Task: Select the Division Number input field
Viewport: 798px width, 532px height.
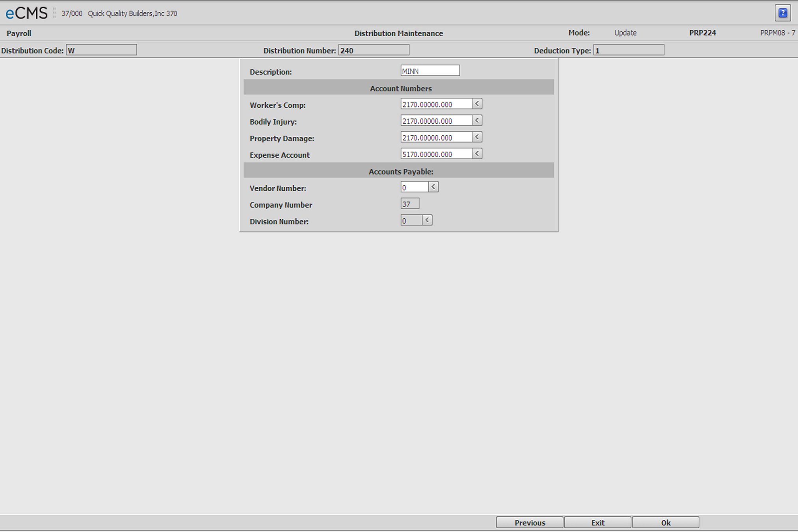Action: pos(411,220)
